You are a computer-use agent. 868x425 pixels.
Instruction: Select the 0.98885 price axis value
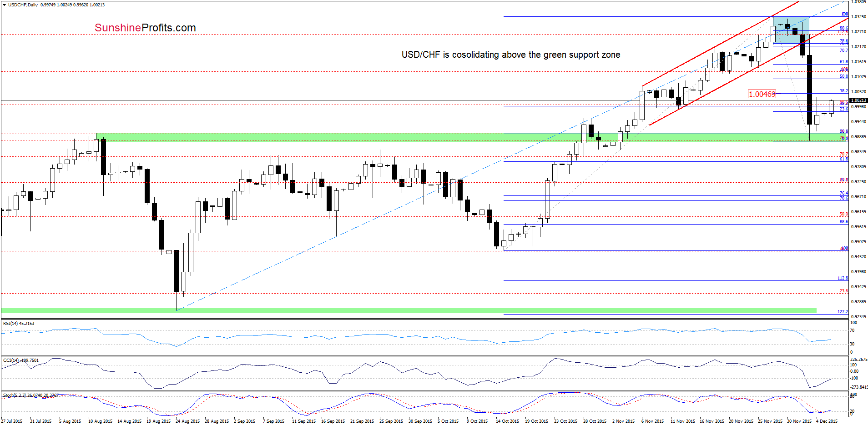click(x=858, y=137)
